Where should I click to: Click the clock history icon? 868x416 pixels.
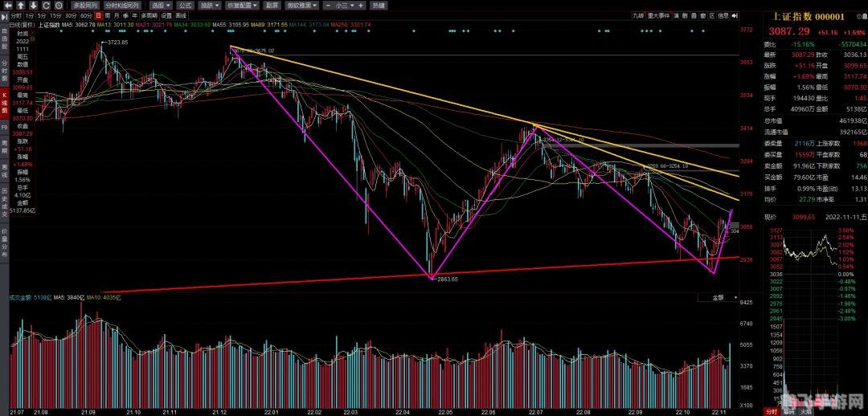[x=57, y=5]
